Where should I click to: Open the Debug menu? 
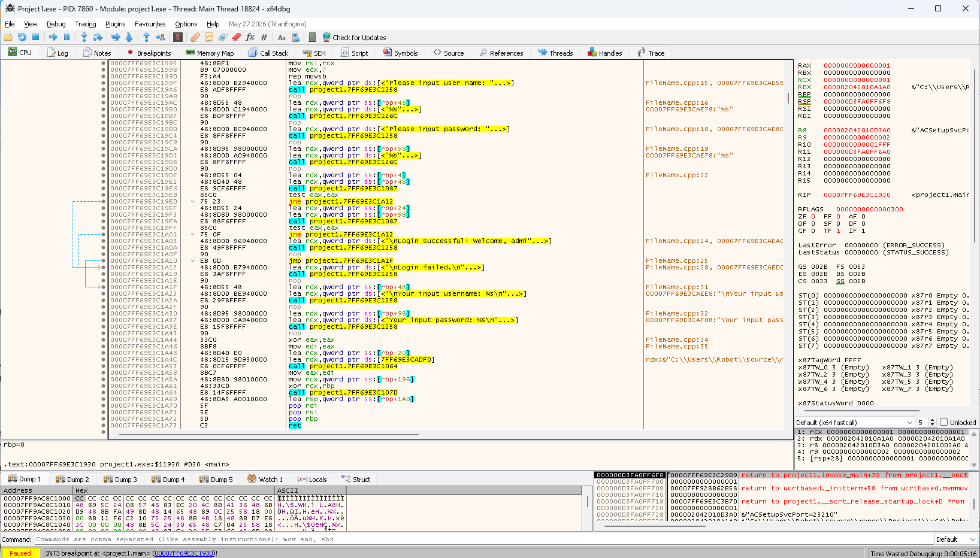click(56, 24)
